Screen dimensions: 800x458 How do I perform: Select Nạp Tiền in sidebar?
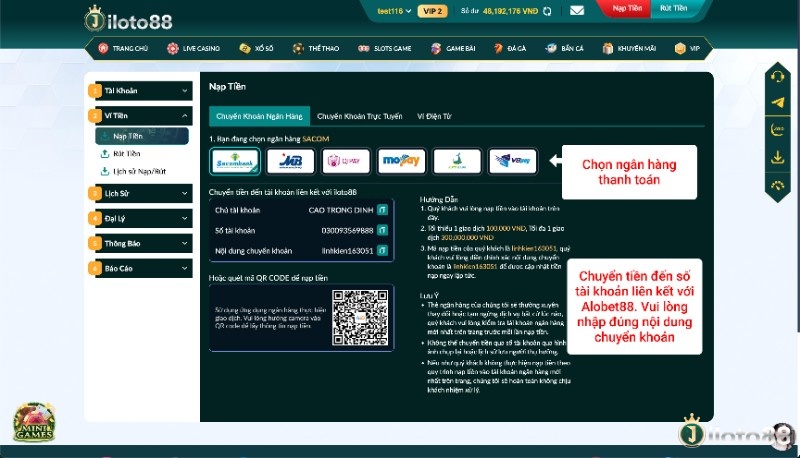pyautogui.click(x=142, y=136)
